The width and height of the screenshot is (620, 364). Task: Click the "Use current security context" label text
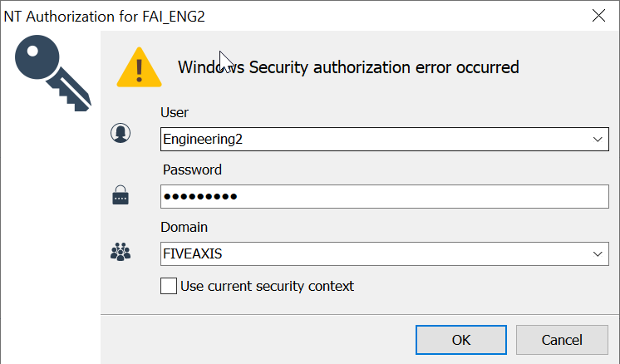[x=267, y=286]
